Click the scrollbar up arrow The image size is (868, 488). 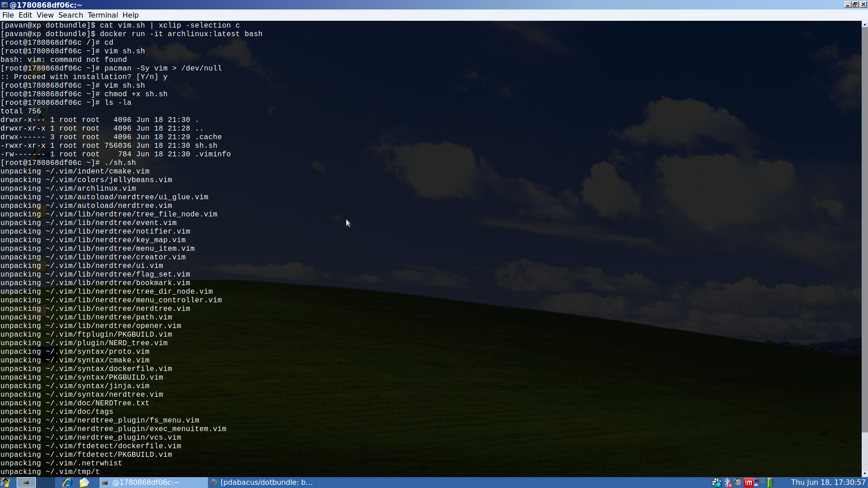click(864, 24)
